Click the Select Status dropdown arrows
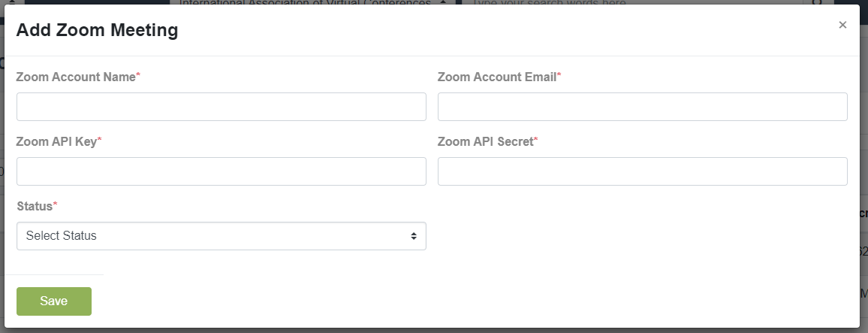 pyautogui.click(x=414, y=236)
